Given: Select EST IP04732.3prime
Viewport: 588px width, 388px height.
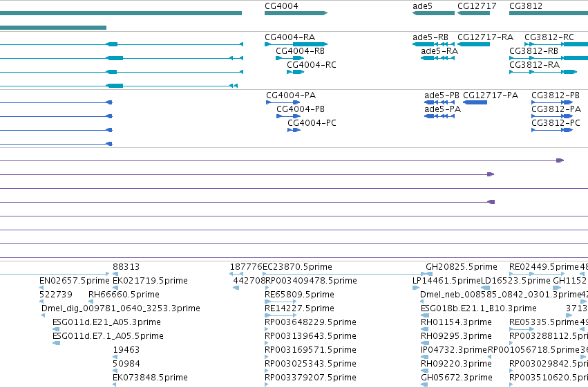Looking at the screenshot, I should coord(424,357).
